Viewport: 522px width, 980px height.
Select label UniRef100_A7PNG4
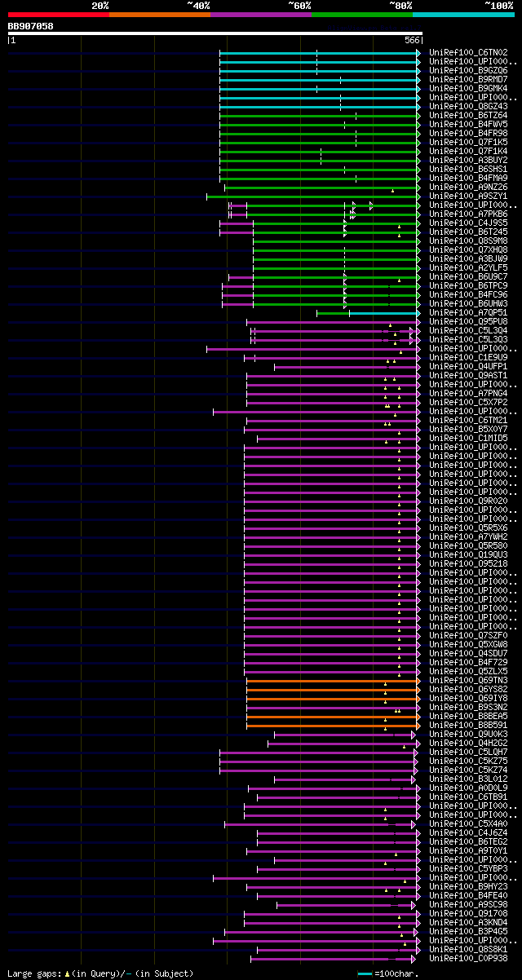coord(470,394)
